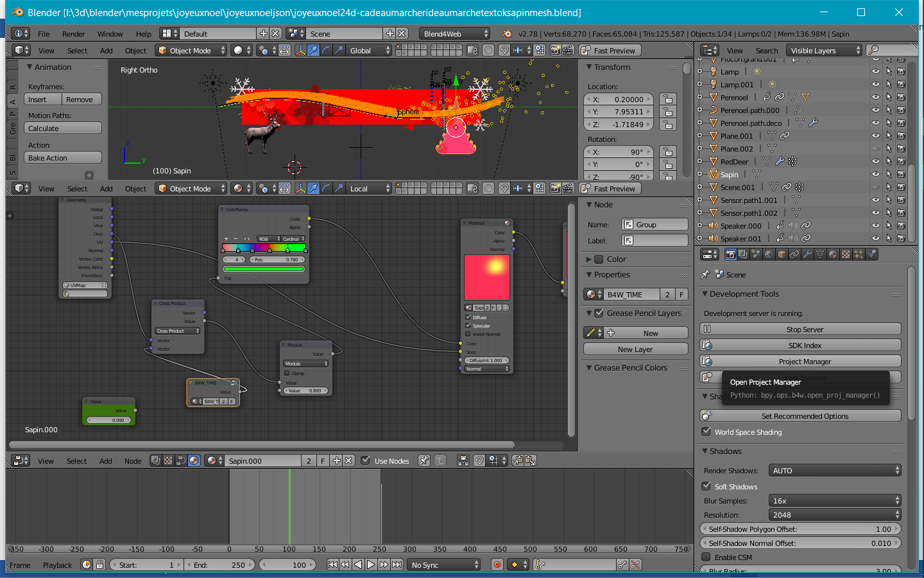Viewport: 924px width, 578px height.
Task: Open the Object properties tab
Action: (782, 254)
